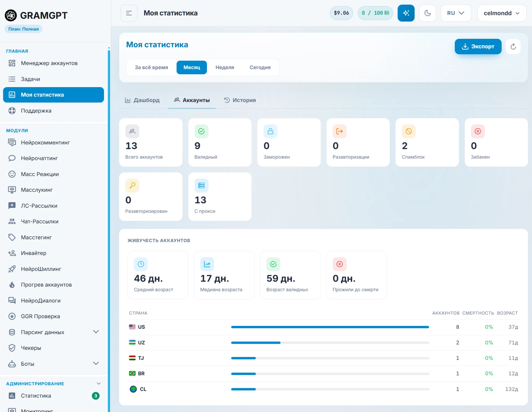532x412 pixels.
Task: Click the Поддержка lifebuoy icon
Action: pyautogui.click(x=12, y=111)
